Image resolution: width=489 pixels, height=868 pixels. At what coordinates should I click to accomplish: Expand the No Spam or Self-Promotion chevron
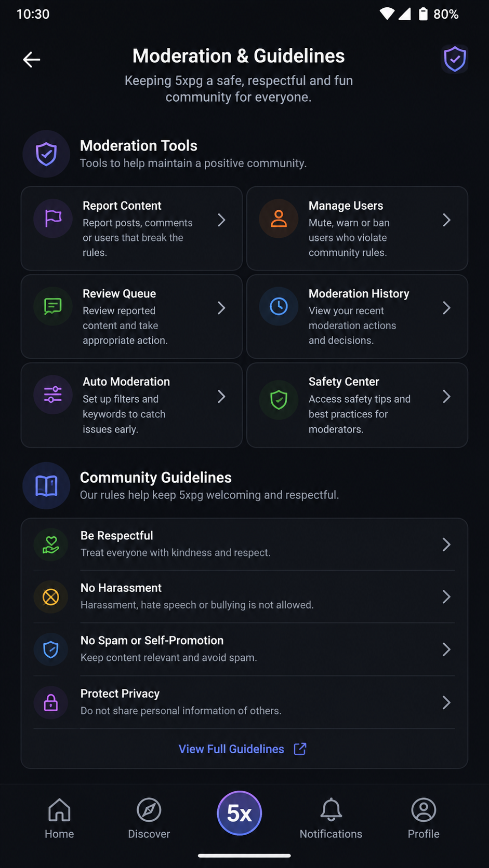click(x=446, y=649)
